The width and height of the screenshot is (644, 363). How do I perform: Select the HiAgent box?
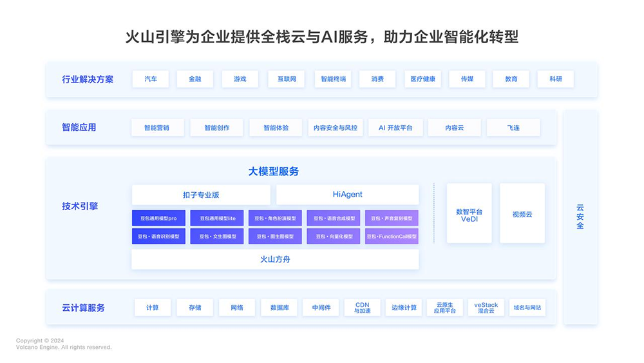(348, 195)
